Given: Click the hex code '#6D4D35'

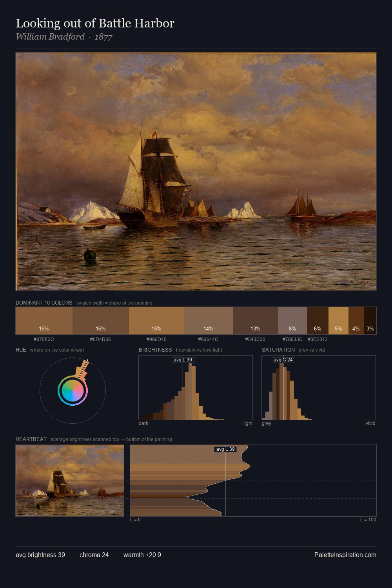Looking at the screenshot, I should point(100,339).
